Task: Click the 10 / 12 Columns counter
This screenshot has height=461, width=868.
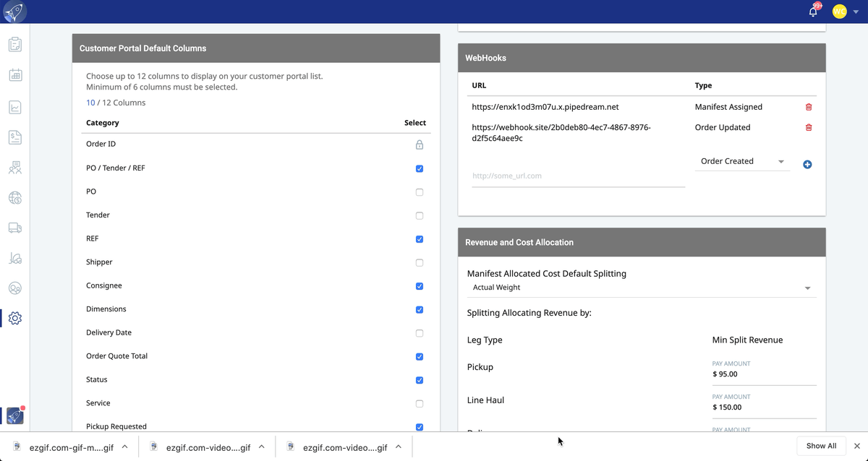Action: pyautogui.click(x=116, y=103)
